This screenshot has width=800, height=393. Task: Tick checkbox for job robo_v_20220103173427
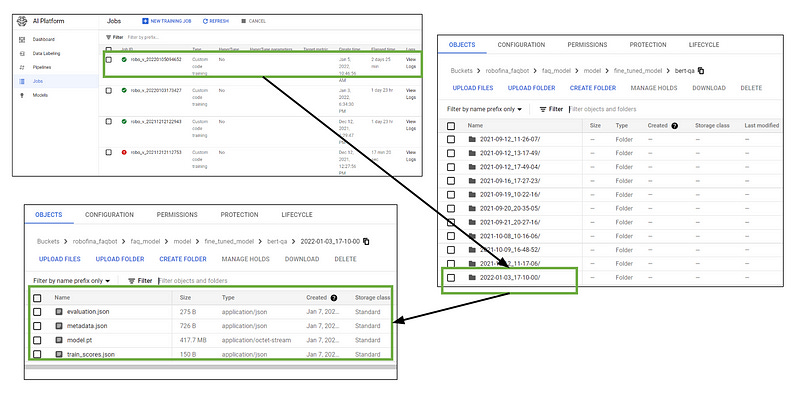[109, 90]
